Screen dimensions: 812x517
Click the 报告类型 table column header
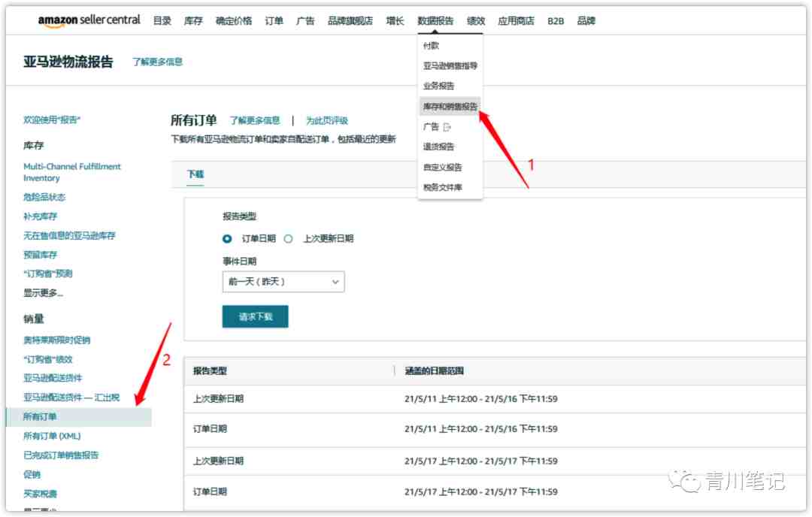click(x=210, y=371)
